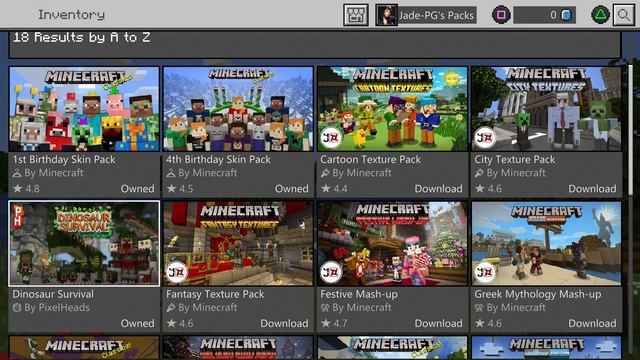Click the 4.7 star rating on Festive Mash-up
Screen dimensions: 640x360
click(334, 323)
